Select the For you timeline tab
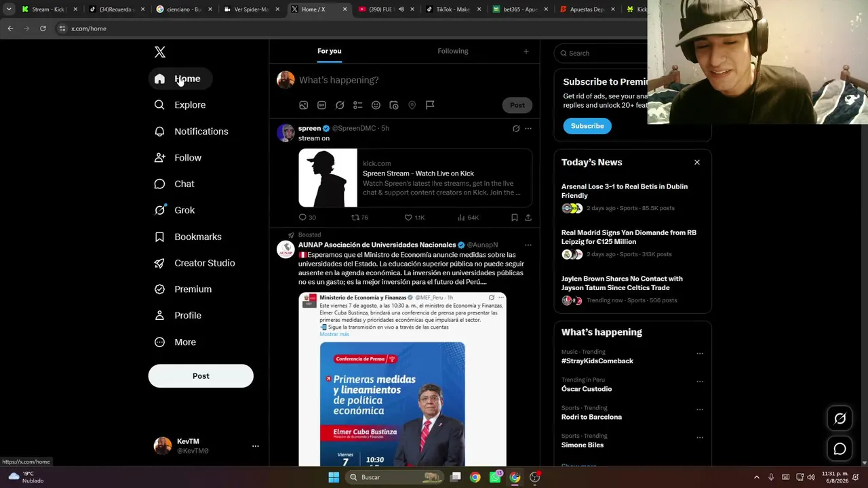The height and width of the screenshot is (488, 868). (x=330, y=52)
